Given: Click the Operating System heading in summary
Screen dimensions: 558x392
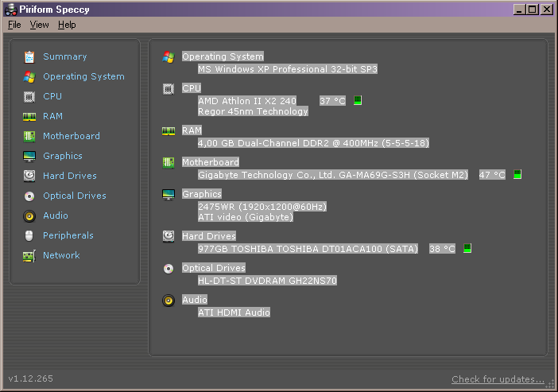Looking at the screenshot, I should [223, 56].
